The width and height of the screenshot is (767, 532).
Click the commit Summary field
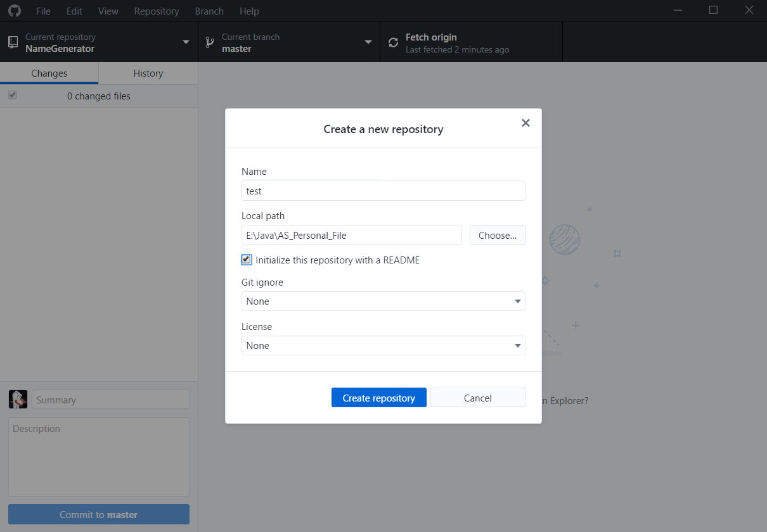pos(111,400)
